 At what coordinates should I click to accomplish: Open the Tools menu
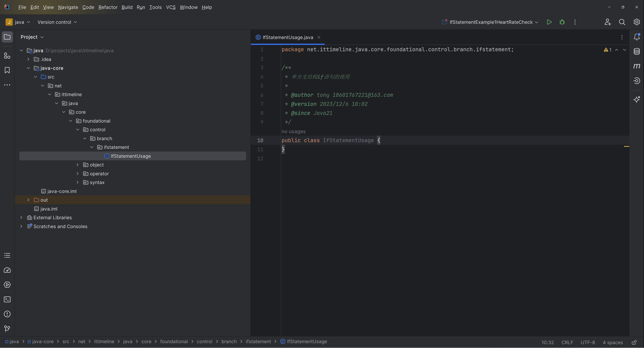point(155,7)
